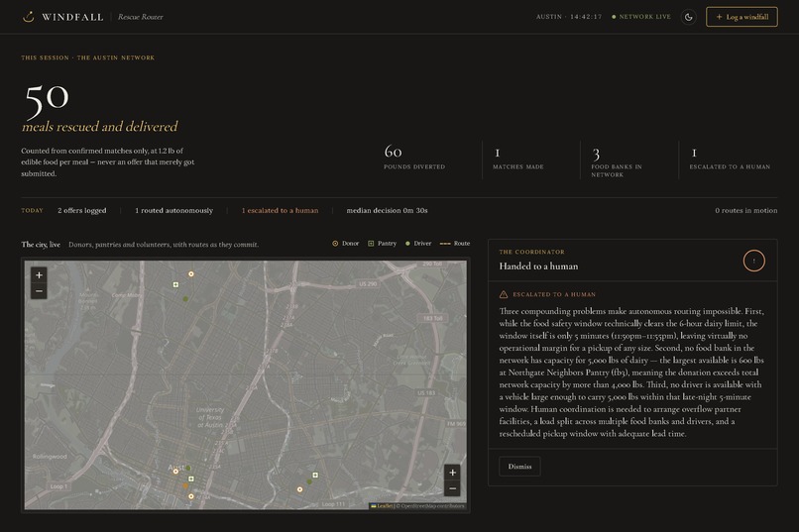Click the Donor legend icon
This screenshot has height=532, width=799.
335,244
